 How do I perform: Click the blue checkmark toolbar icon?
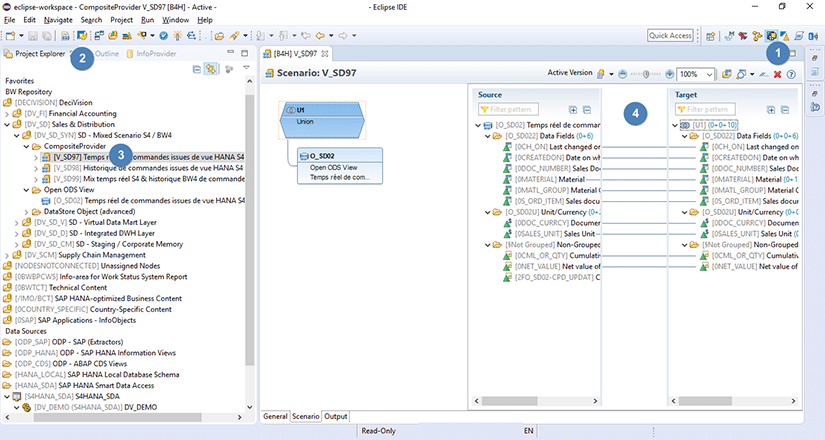(164, 36)
